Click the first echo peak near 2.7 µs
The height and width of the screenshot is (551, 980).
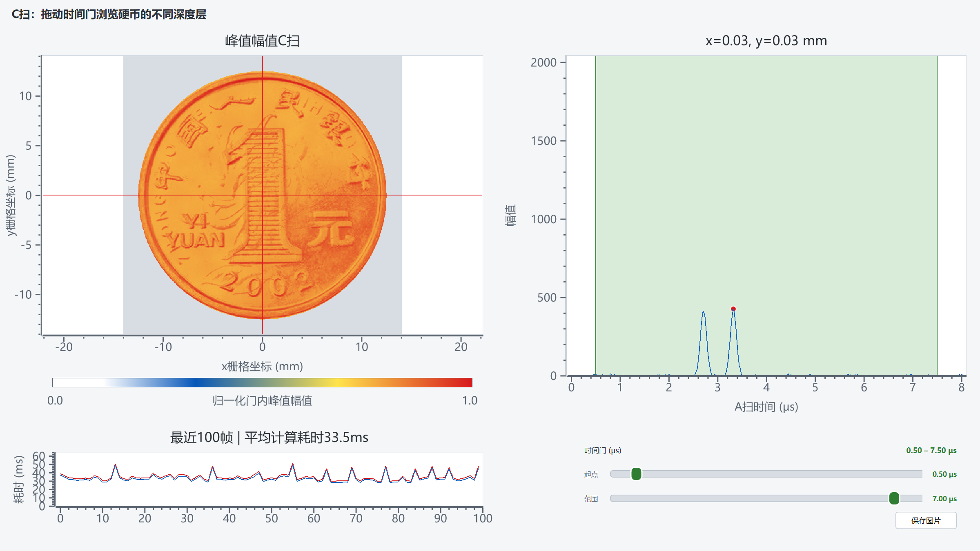(x=703, y=312)
